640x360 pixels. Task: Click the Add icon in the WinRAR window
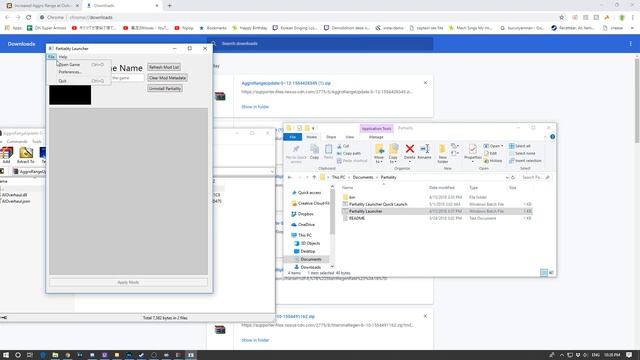tap(6, 155)
